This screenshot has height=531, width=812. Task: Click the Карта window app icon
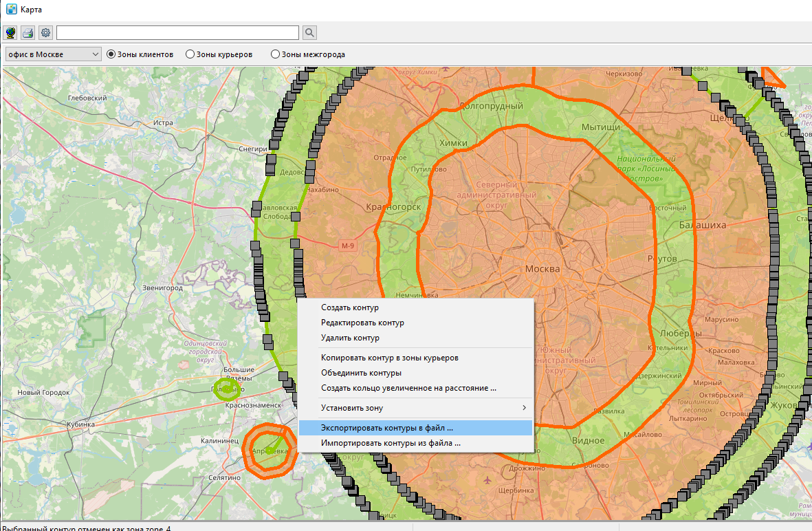[x=11, y=10]
